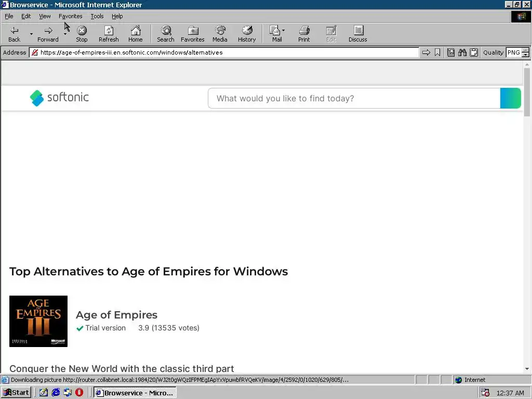Click the Windows flag logo throbber
Screen dimensions: 532x399
(x=521, y=17)
